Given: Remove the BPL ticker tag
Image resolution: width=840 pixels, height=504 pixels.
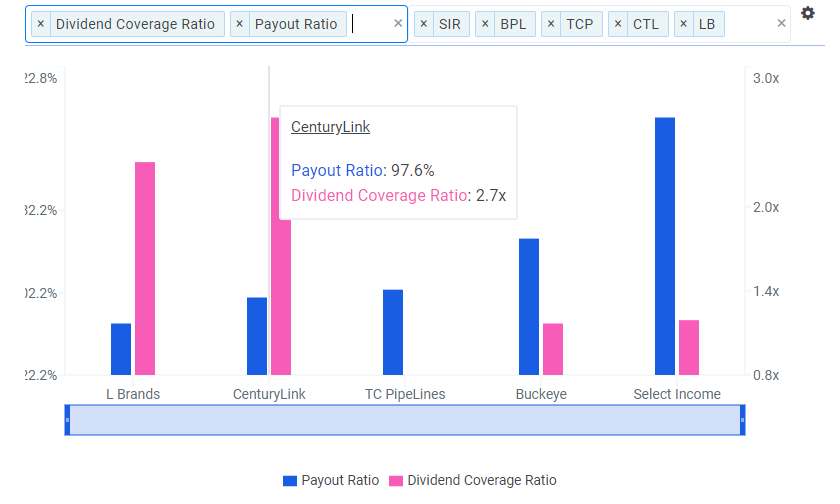Looking at the screenshot, I should (x=485, y=24).
